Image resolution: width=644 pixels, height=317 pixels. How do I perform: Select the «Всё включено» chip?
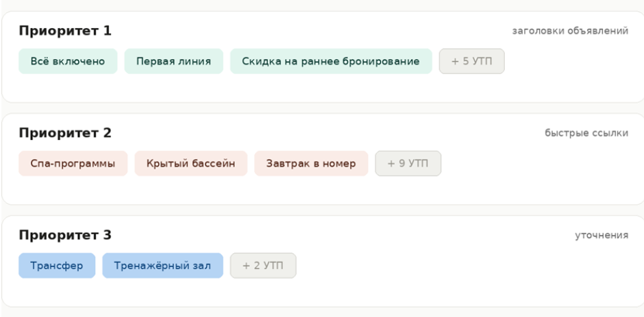[x=68, y=61]
